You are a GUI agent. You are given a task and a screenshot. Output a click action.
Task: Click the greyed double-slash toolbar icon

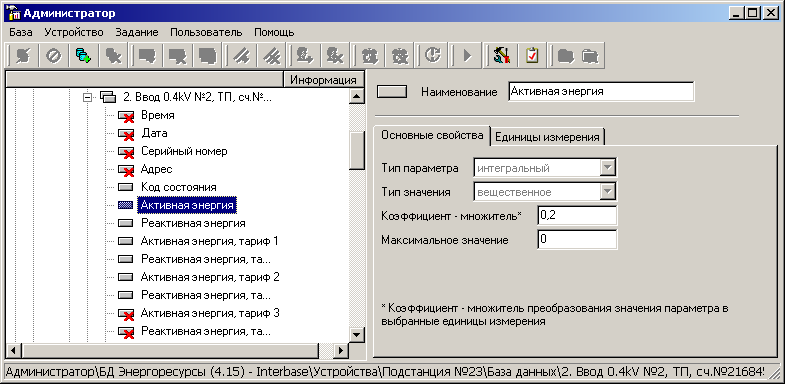coord(242,56)
